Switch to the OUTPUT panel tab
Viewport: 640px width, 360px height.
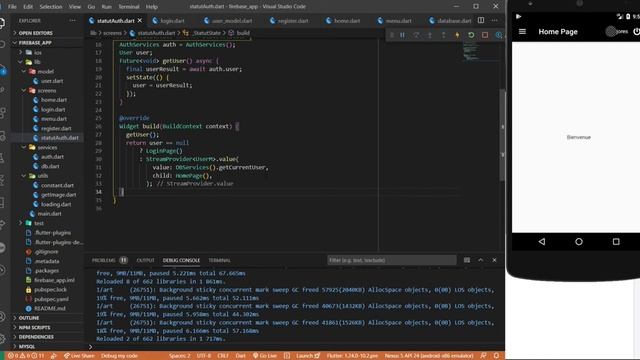(x=145, y=260)
